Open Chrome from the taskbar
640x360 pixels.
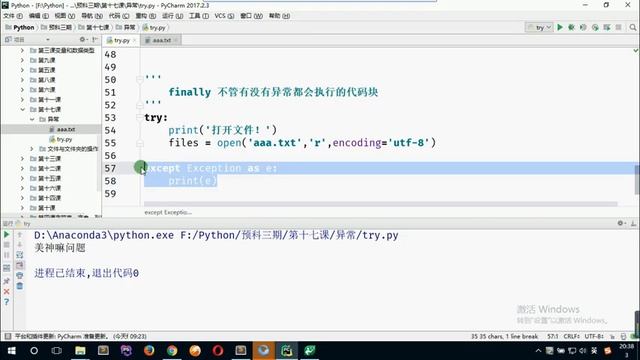[x=172, y=351]
